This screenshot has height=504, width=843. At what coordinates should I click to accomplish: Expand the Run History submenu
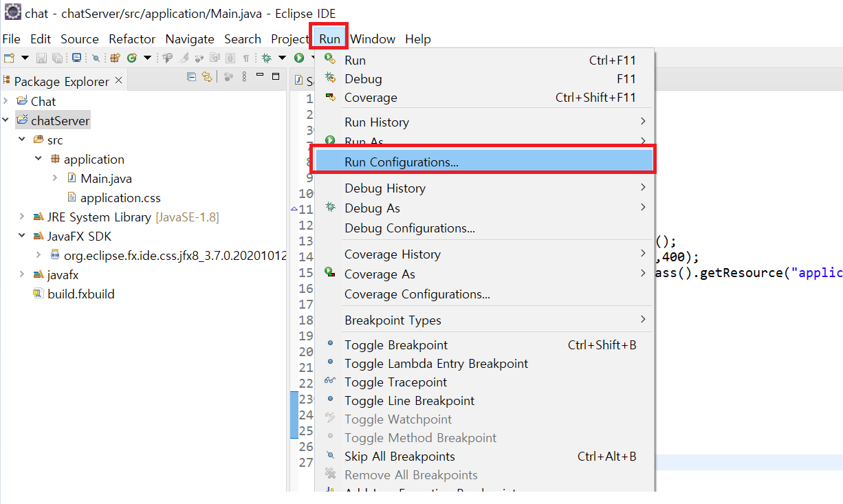click(485, 122)
